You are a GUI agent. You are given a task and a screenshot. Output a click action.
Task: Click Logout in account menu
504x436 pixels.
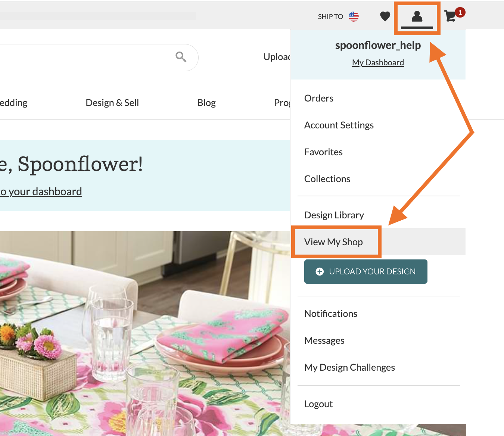tap(318, 404)
